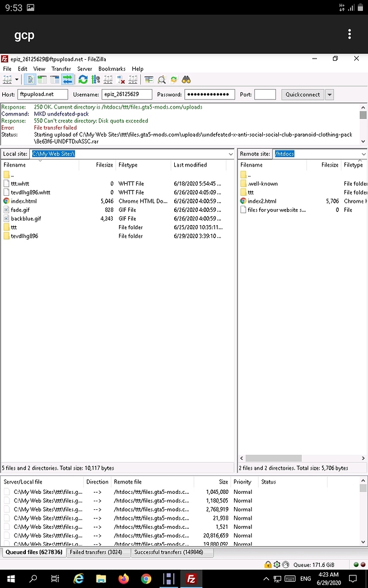Click into the Port input field
The width and height of the screenshot is (368, 588).
tap(264, 95)
